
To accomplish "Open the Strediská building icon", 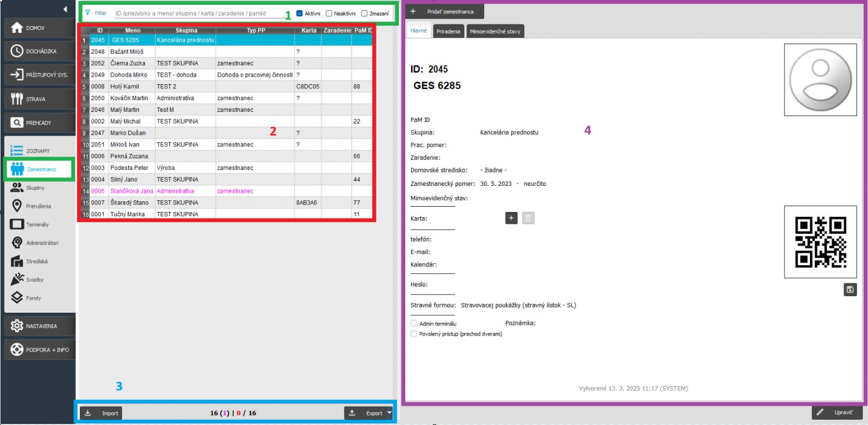I will pos(17,261).
